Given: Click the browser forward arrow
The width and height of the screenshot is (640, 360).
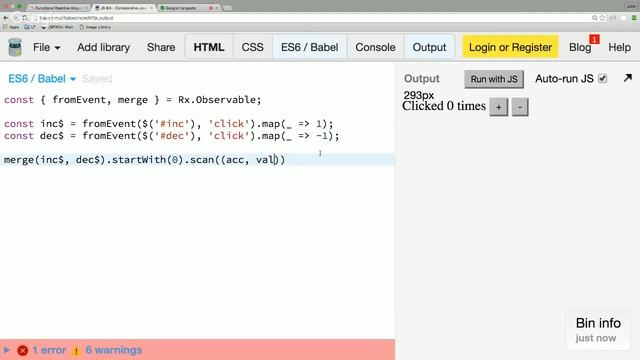Looking at the screenshot, I should (x=16, y=18).
